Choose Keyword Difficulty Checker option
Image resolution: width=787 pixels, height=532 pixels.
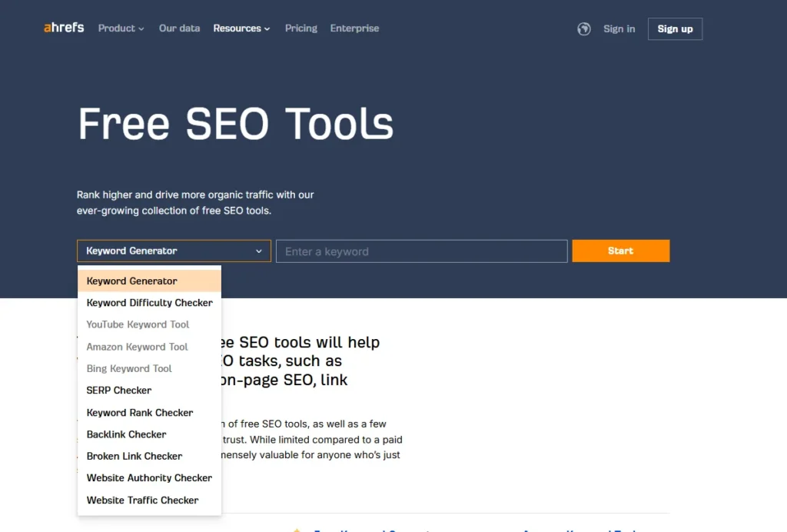click(149, 303)
